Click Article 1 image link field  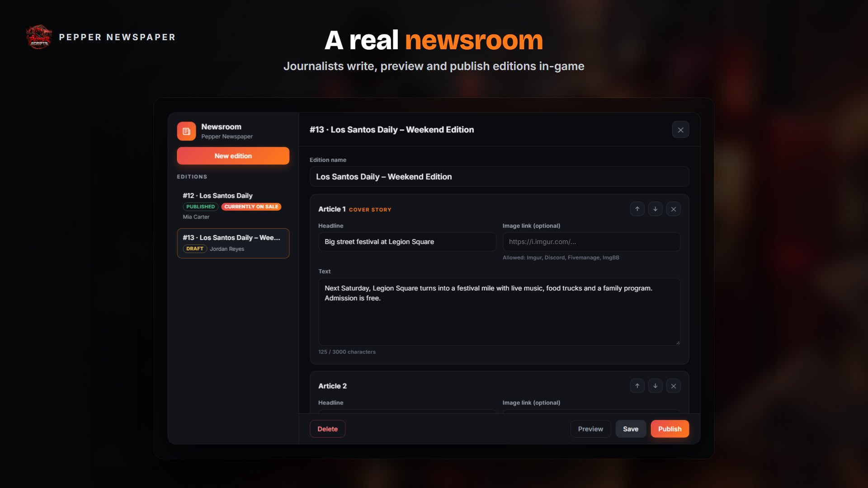591,242
